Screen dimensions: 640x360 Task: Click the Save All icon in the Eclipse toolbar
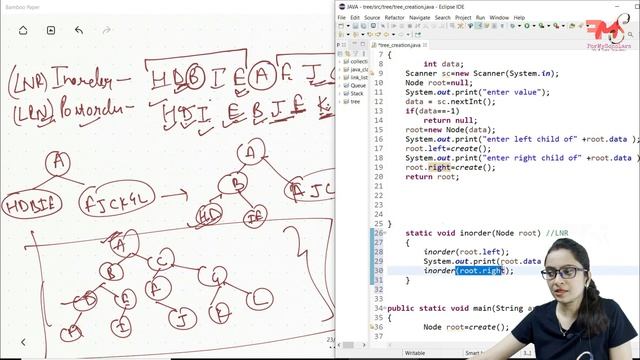(x=364, y=26)
